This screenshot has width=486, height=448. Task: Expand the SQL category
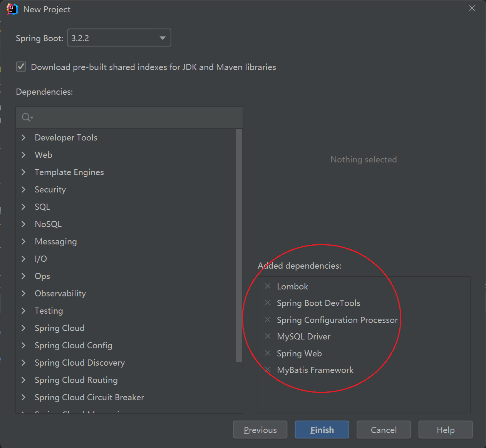23,207
